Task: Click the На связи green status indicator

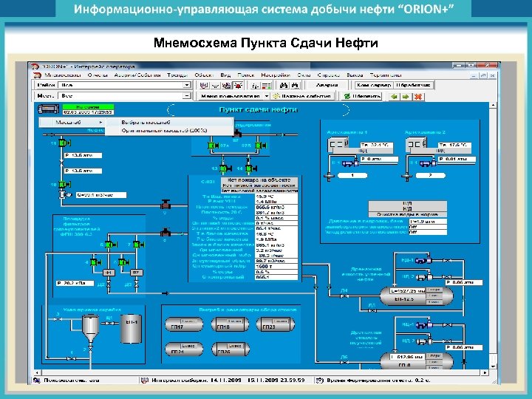Action: point(88,106)
